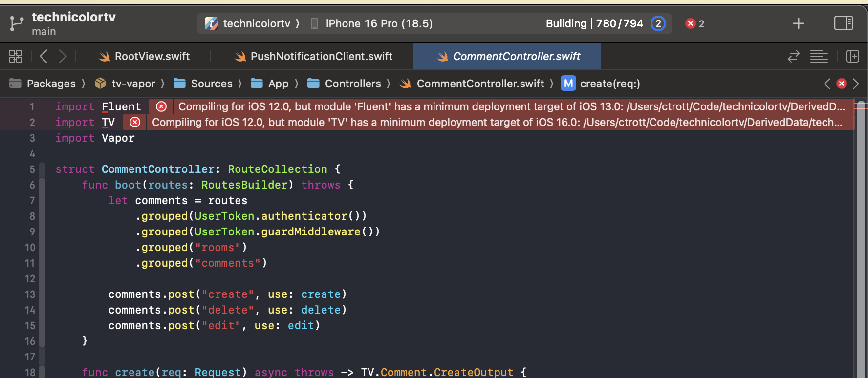The width and height of the screenshot is (868, 378).
Task: Expand the Fluent deployment target error message
Action: click(x=511, y=106)
